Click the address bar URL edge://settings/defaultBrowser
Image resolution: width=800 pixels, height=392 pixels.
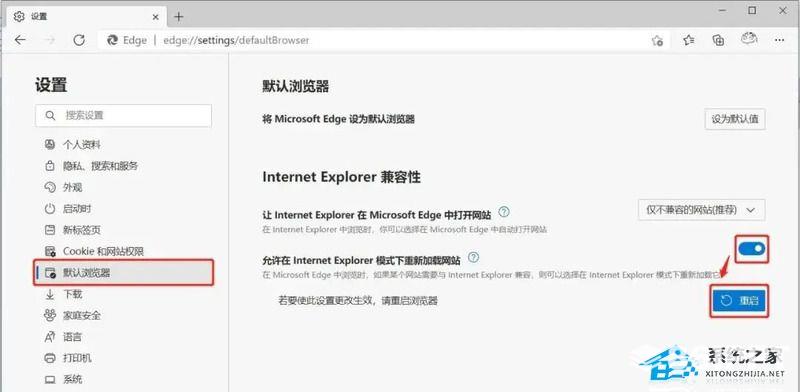pyautogui.click(x=236, y=40)
